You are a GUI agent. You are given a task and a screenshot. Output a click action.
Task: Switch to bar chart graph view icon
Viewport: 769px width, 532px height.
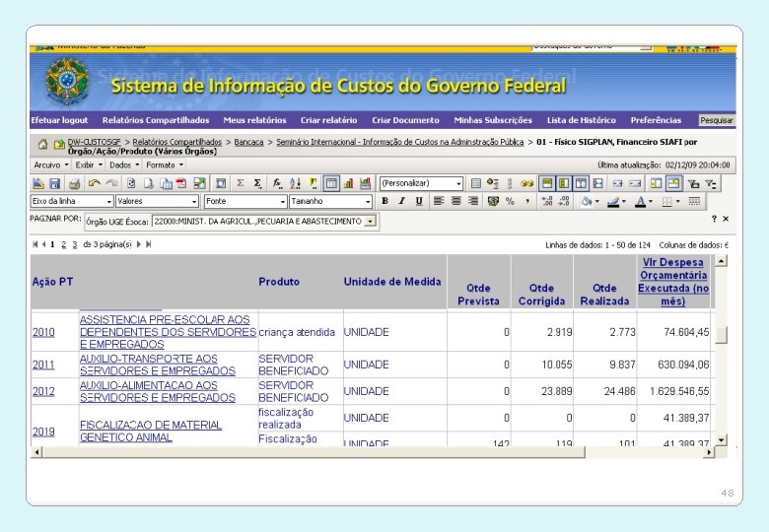click(x=348, y=183)
